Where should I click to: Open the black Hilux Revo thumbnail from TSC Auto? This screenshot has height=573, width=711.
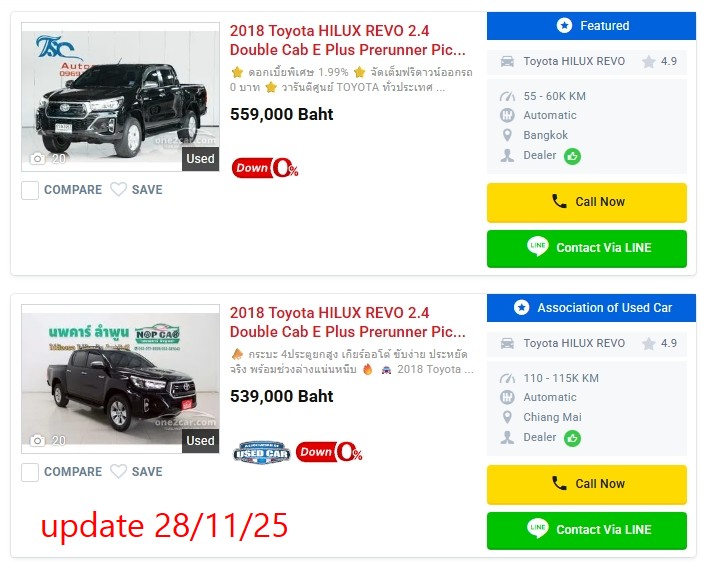pyautogui.click(x=120, y=97)
